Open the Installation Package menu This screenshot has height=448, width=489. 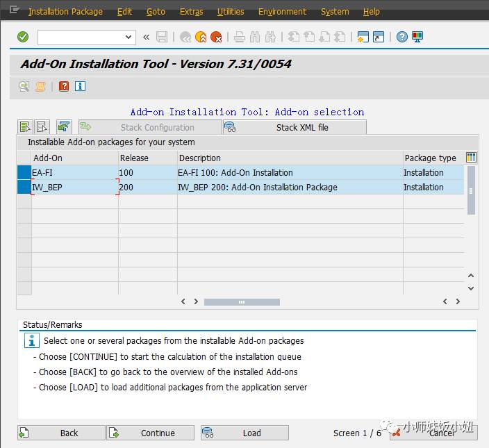pyautogui.click(x=65, y=12)
